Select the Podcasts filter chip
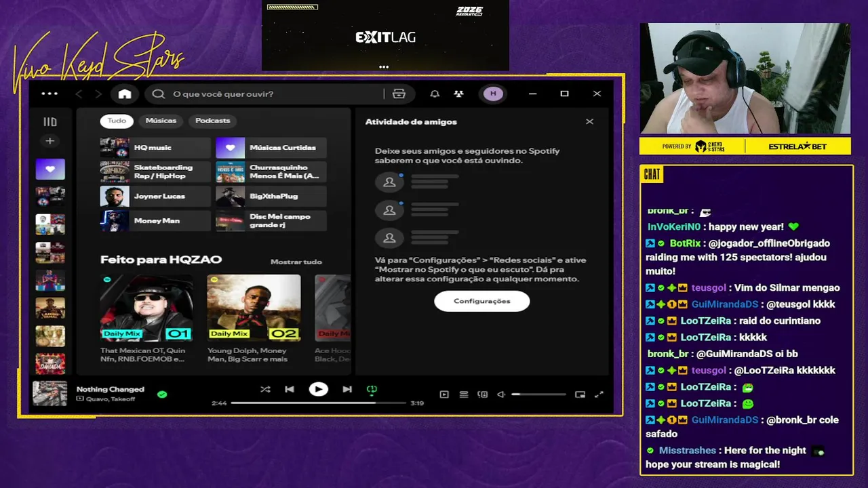 [x=213, y=121]
